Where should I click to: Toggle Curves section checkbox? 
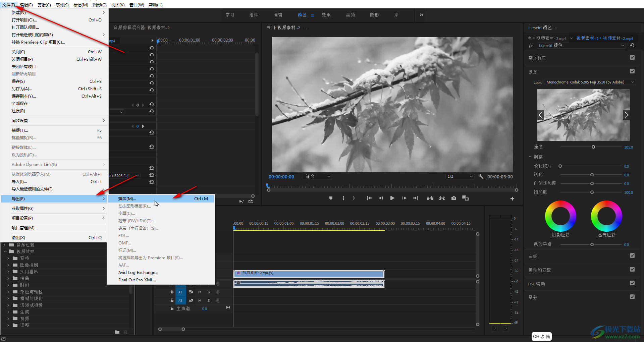pyautogui.click(x=632, y=256)
